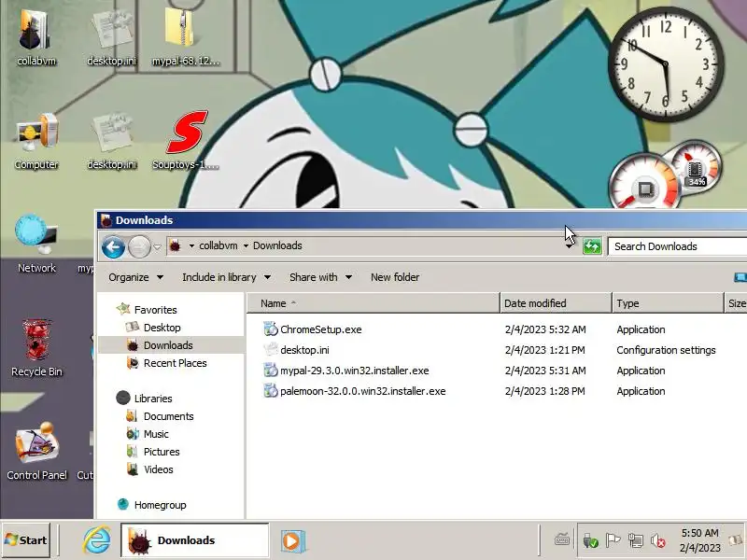Open the Include in library menu
The height and width of the screenshot is (560, 747).
point(226,277)
